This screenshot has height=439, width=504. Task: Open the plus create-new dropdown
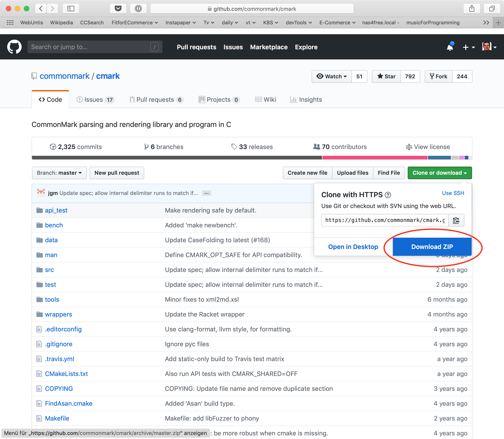[469, 47]
